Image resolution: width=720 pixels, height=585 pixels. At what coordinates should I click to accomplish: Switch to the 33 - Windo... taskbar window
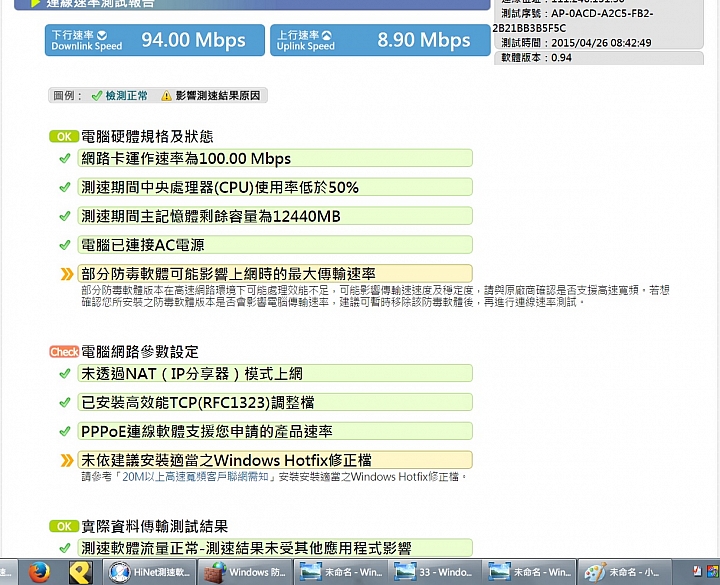(x=433, y=572)
